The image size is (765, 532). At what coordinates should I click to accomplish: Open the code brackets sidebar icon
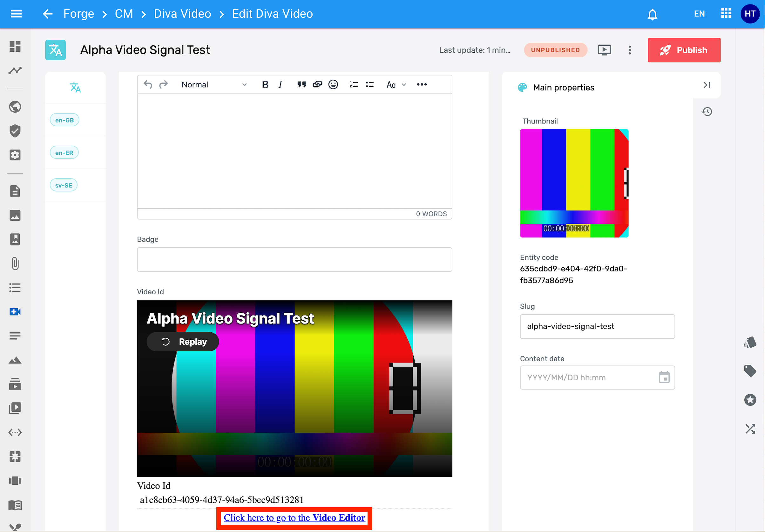click(15, 432)
